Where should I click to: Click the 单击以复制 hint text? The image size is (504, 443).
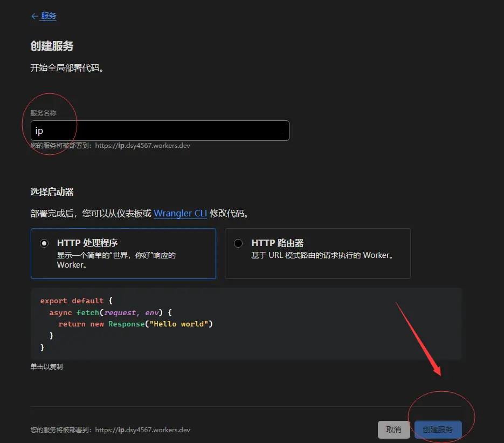[46, 366]
